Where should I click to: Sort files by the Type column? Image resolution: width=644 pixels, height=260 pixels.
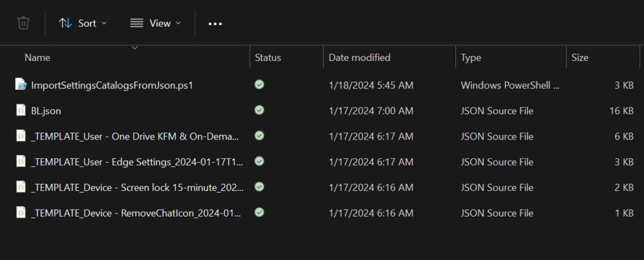[x=471, y=58]
